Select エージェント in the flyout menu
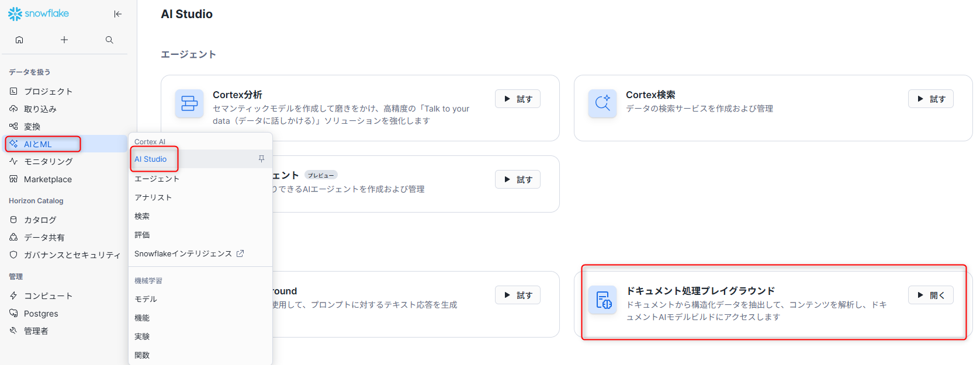This screenshot has width=980, height=365. click(200, 179)
